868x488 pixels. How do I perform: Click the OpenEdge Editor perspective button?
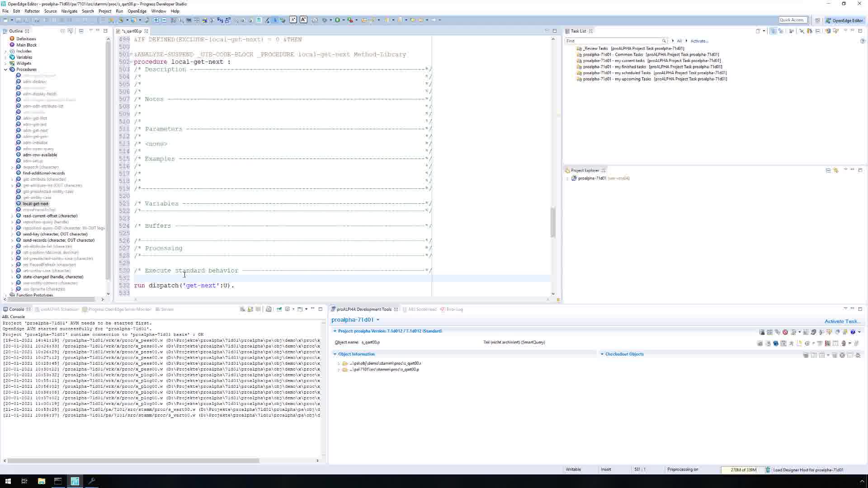[x=844, y=20]
